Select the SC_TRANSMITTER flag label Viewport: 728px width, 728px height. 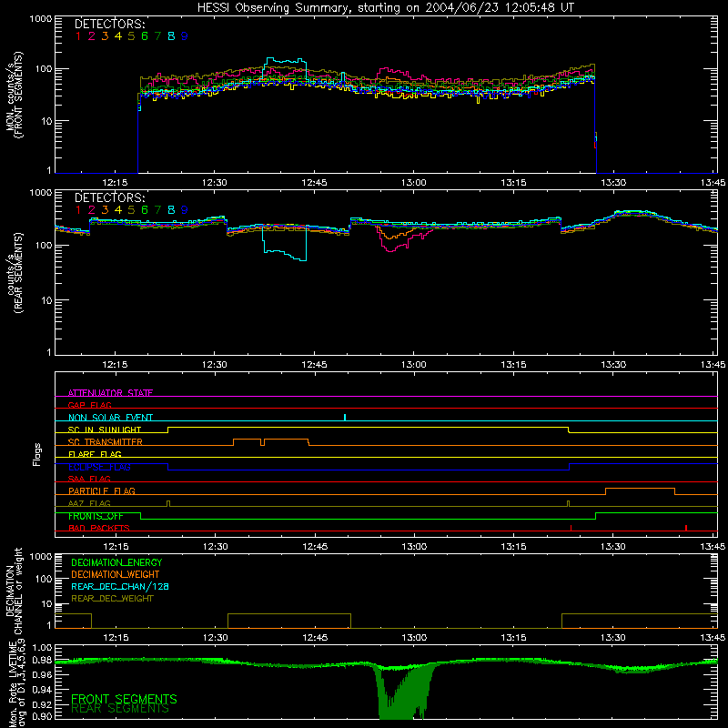point(106,442)
